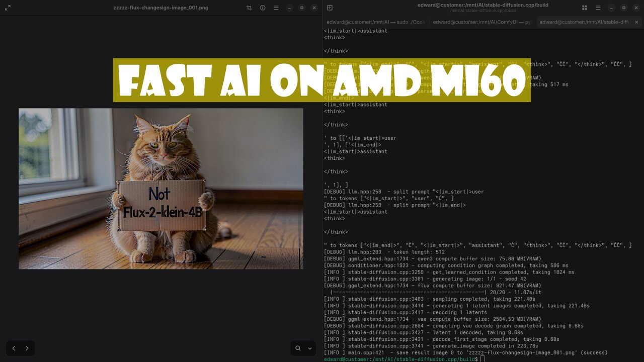Go to the previous image
644x362 pixels.
click(14, 348)
